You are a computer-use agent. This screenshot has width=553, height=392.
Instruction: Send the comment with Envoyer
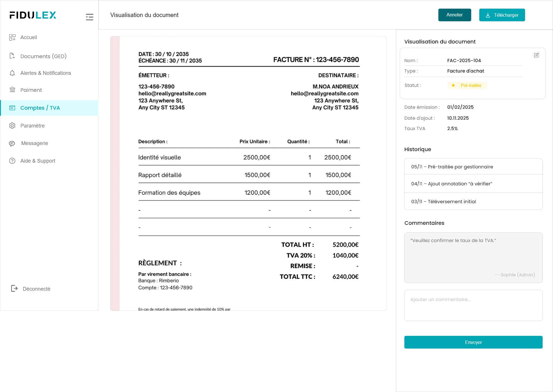pyautogui.click(x=473, y=342)
